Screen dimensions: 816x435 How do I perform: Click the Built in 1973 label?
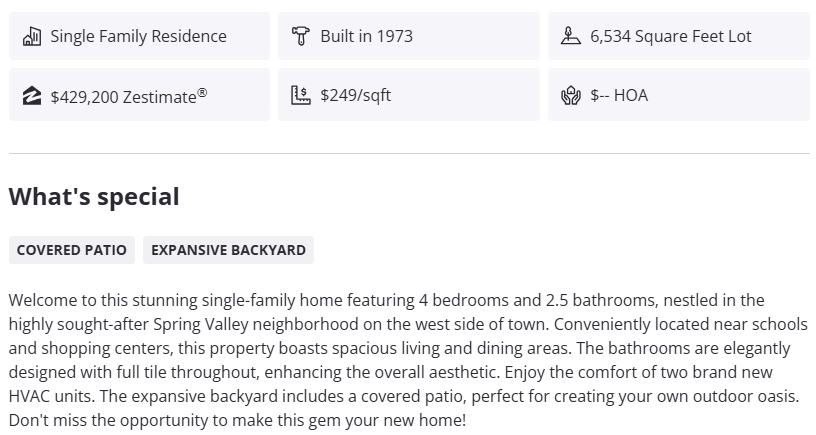[366, 37]
